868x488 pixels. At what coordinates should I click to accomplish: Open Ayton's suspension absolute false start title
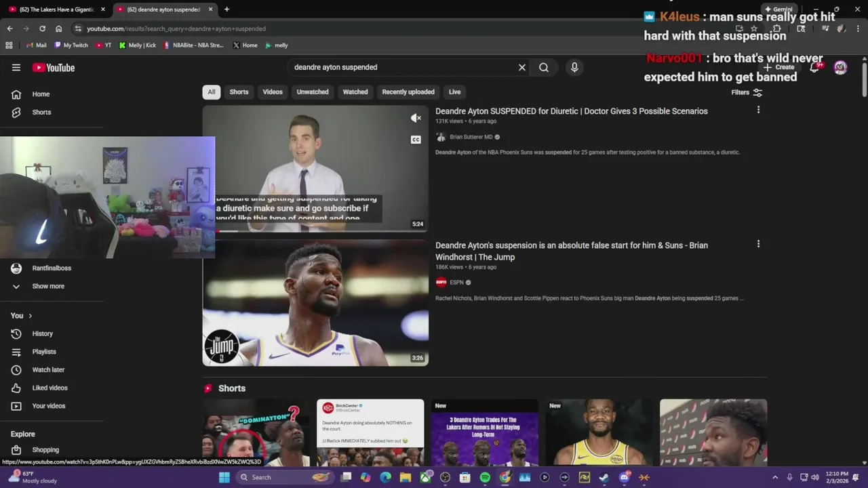point(572,251)
